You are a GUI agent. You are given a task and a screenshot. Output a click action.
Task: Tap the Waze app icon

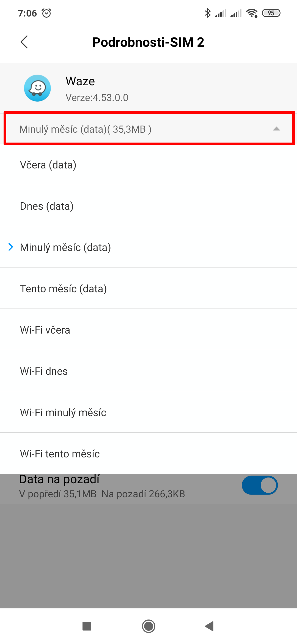click(x=37, y=88)
